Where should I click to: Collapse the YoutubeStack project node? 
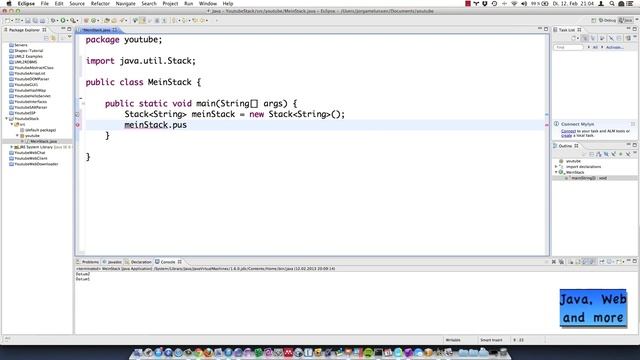tap(7, 118)
